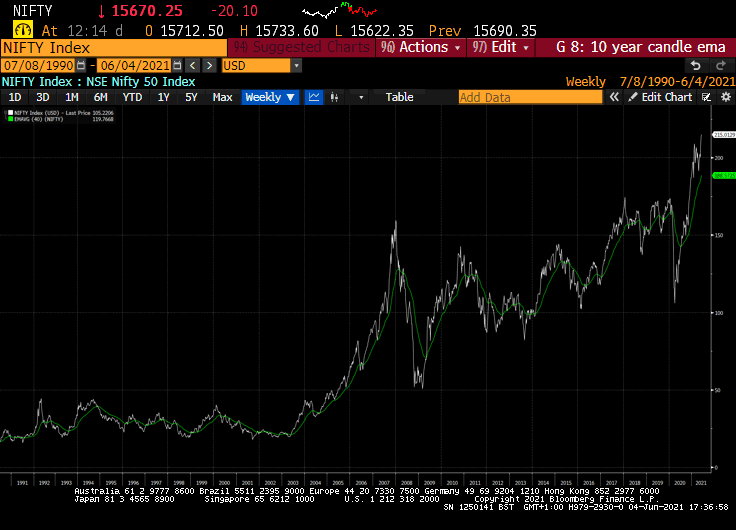
Task: Click the start date field 07/08/1990
Action: coord(38,66)
